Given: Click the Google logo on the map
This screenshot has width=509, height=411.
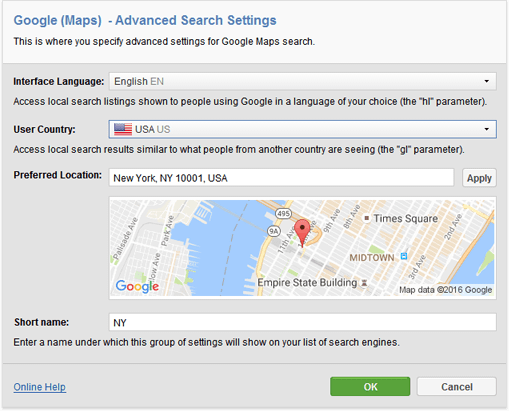Looking at the screenshot, I should pyautogui.click(x=137, y=286).
